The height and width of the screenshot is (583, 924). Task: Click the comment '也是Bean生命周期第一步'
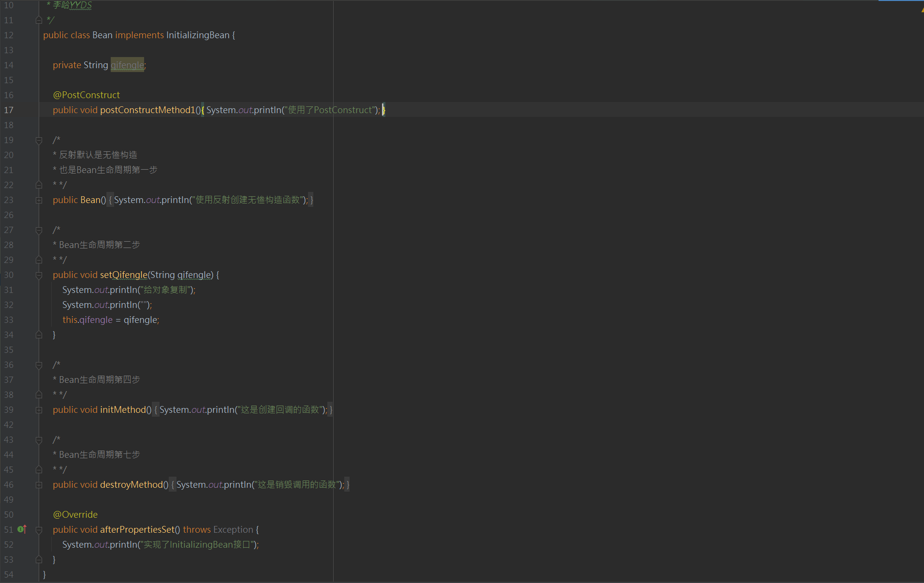108,170
